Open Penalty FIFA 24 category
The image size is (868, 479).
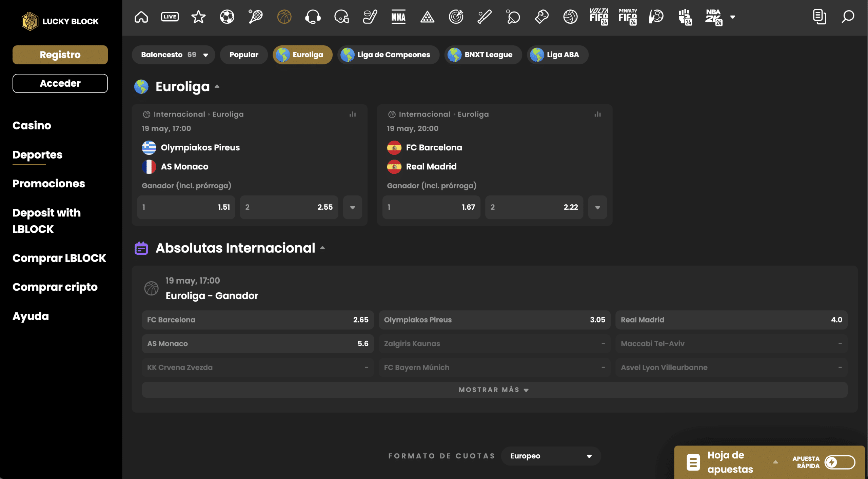pos(628,17)
